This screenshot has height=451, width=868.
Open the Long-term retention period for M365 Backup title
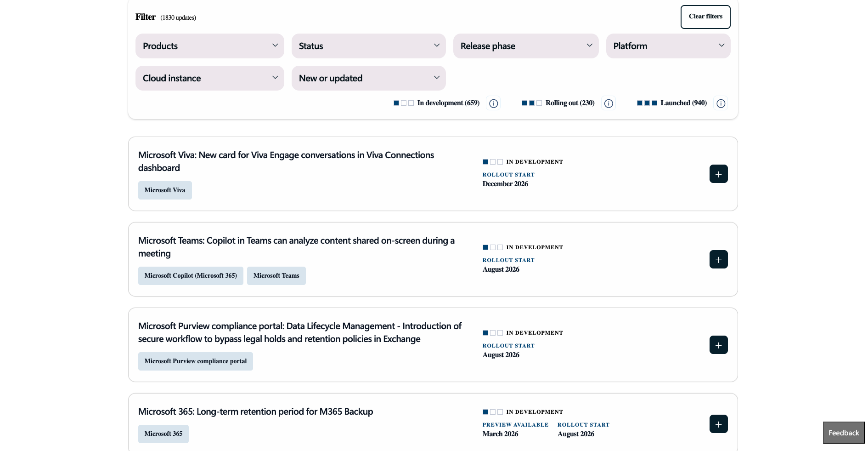tap(255, 411)
